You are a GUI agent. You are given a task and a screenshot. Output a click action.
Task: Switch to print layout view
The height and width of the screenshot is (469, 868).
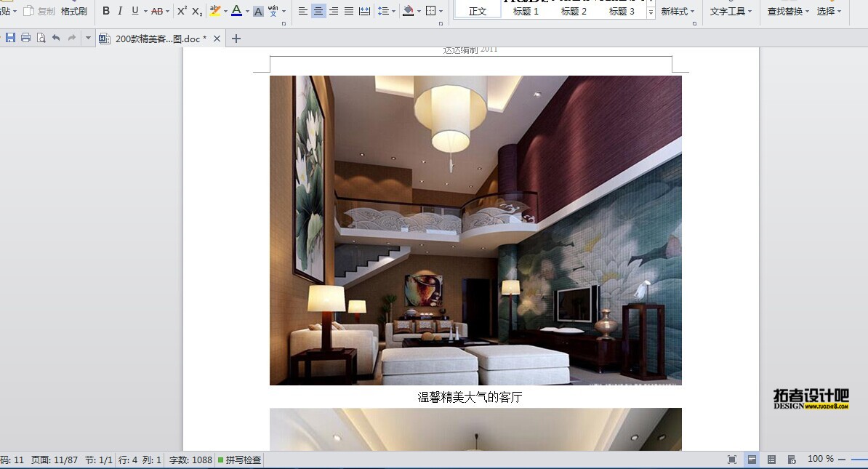[752, 460]
